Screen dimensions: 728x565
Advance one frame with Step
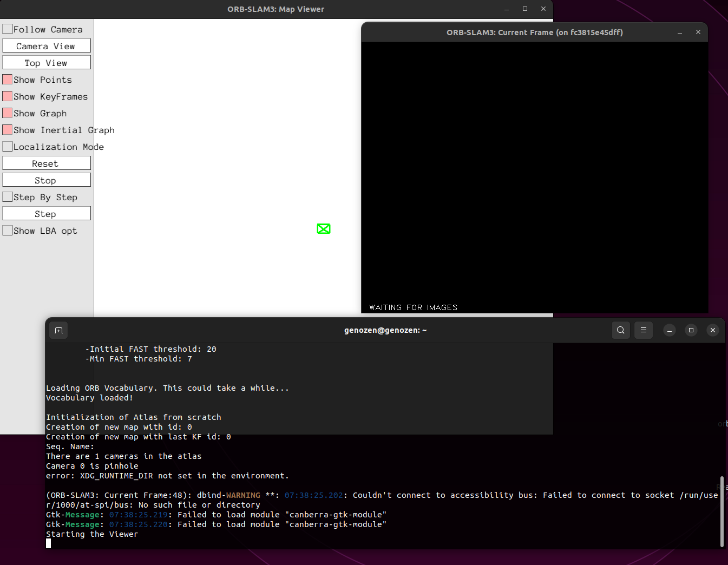coord(46,213)
